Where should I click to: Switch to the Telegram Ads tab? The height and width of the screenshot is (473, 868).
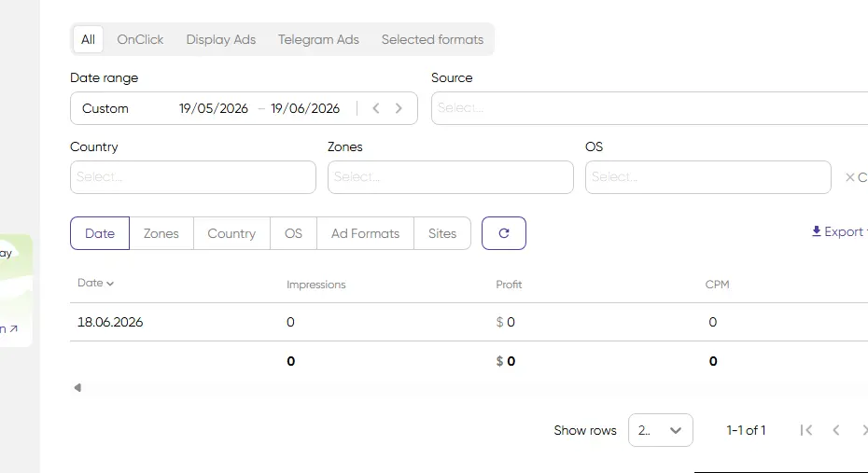[x=318, y=40]
